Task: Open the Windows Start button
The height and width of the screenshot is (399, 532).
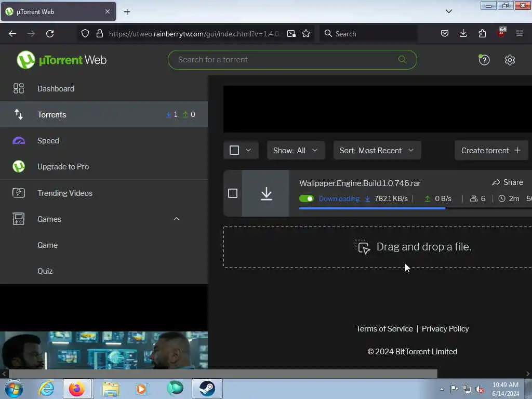Action: click(x=14, y=389)
